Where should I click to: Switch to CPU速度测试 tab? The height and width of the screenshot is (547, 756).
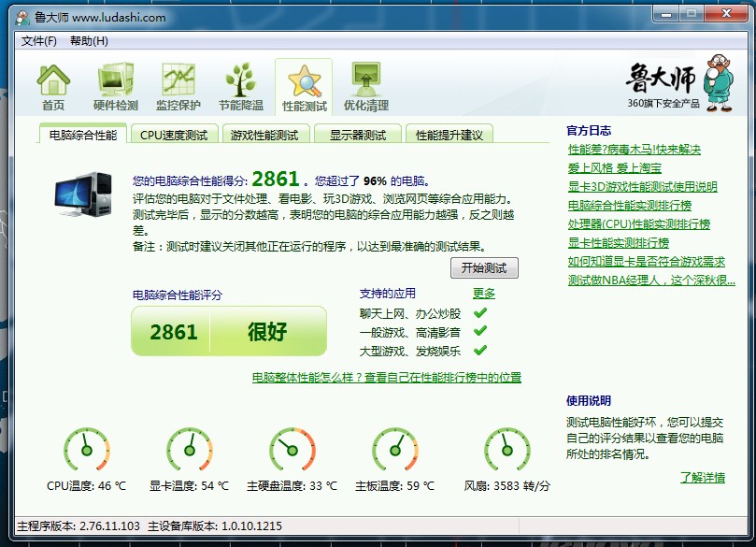pos(174,135)
